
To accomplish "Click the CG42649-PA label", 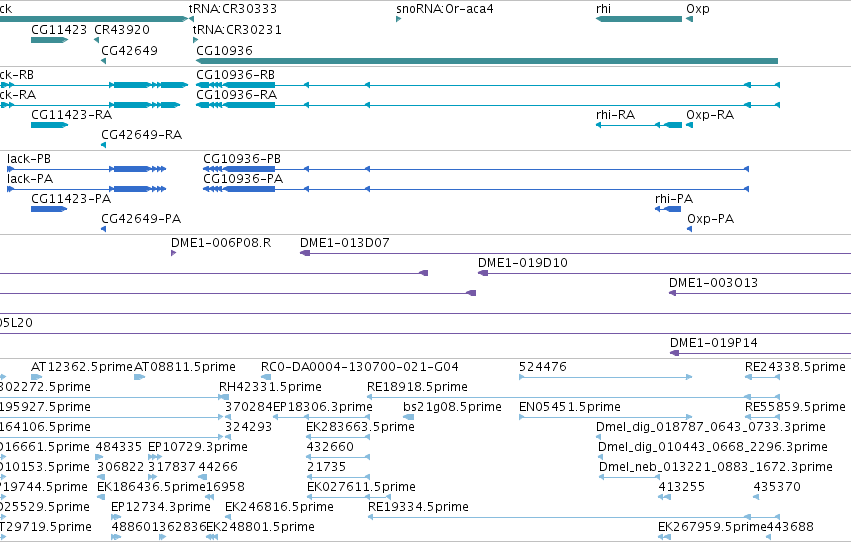I will (141, 219).
